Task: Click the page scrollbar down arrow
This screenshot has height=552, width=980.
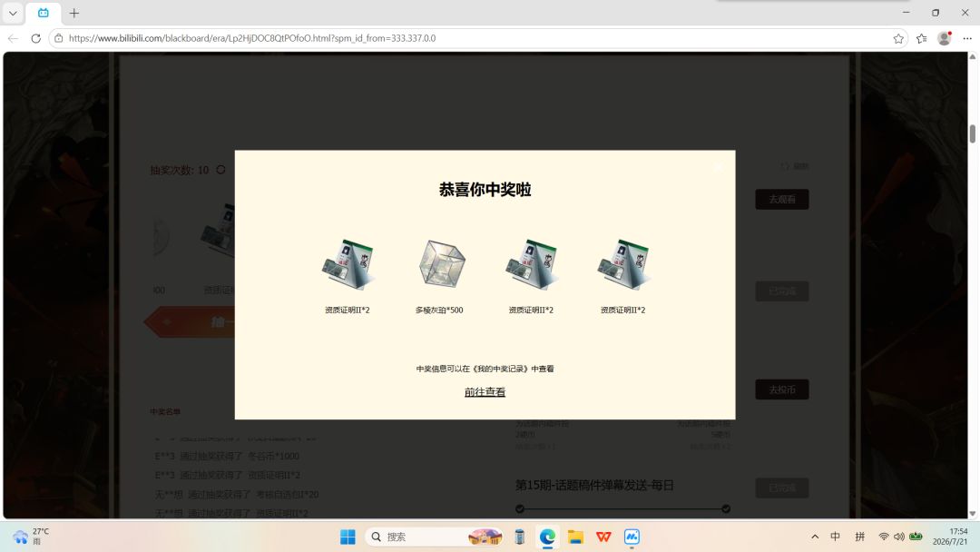Action: pos(973,514)
